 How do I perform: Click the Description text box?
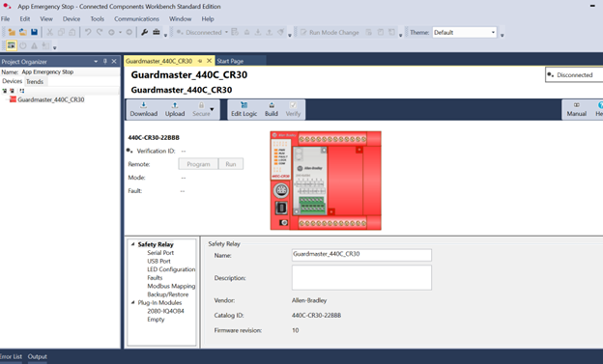(361, 277)
